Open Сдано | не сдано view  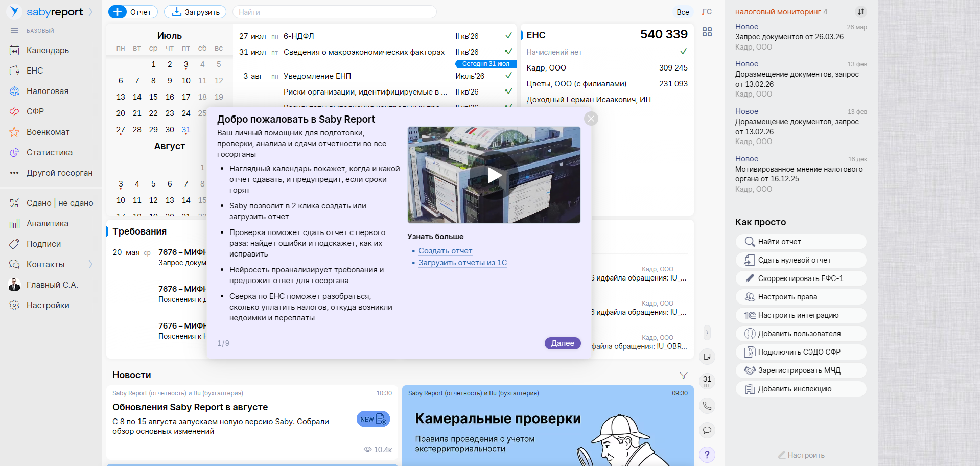60,203
